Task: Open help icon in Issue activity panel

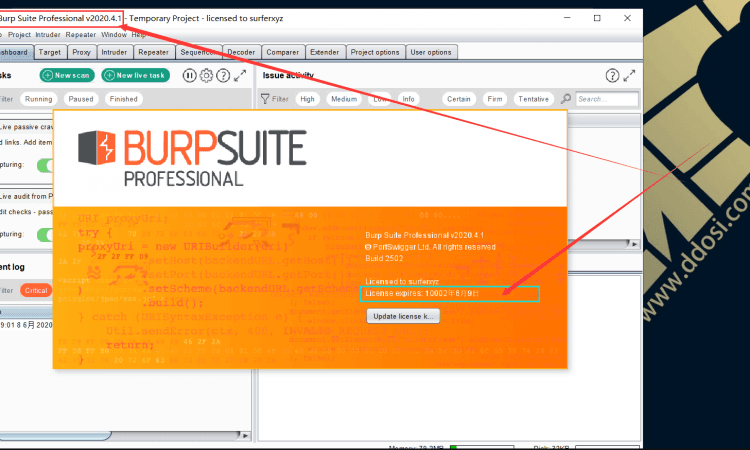Action: click(x=612, y=76)
